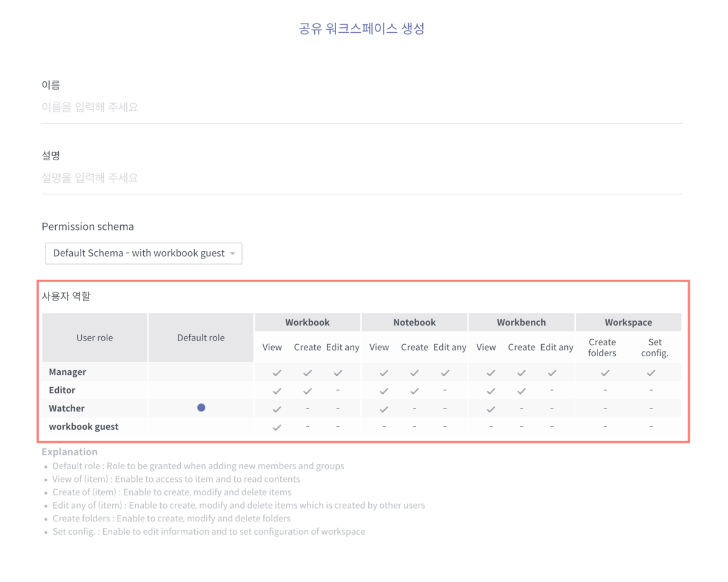Screen dimensions: 728x582
Task: Select the Watcher default role dot
Action: (201, 408)
